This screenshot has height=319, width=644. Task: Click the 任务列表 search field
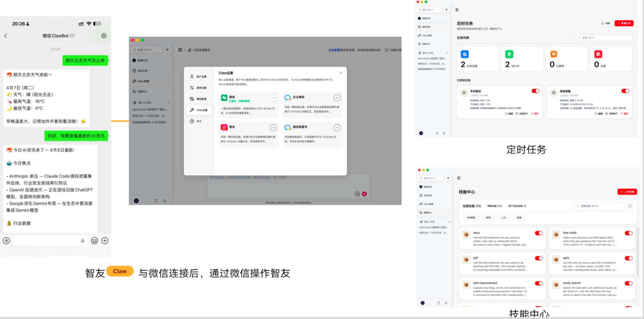[604, 38]
